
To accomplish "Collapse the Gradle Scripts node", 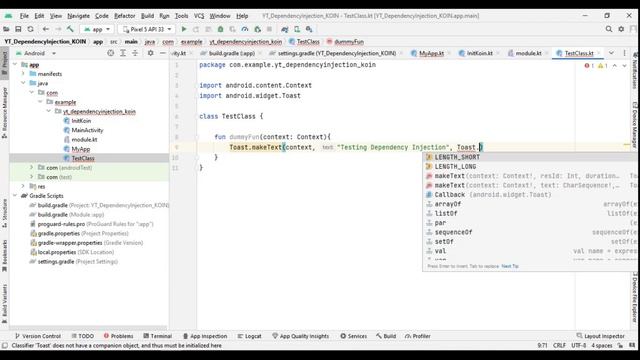I will pyautogui.click(x=15, y=196).
